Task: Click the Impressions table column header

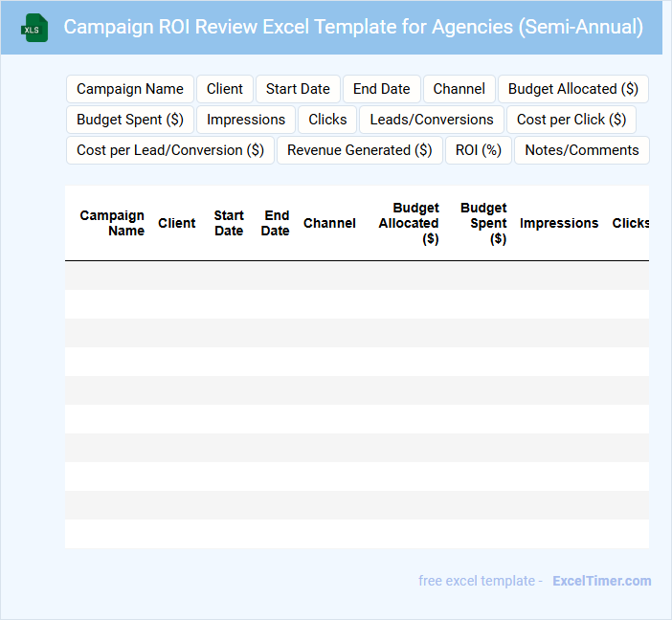Action: 559,223
